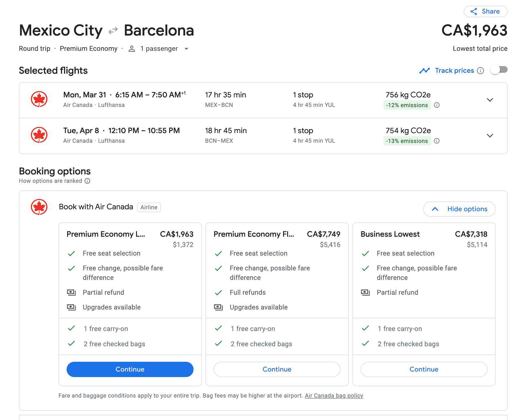This screenshot has height=420, width=526.
Task: Open Air Canada bag policy link
Action: (334, 396)
